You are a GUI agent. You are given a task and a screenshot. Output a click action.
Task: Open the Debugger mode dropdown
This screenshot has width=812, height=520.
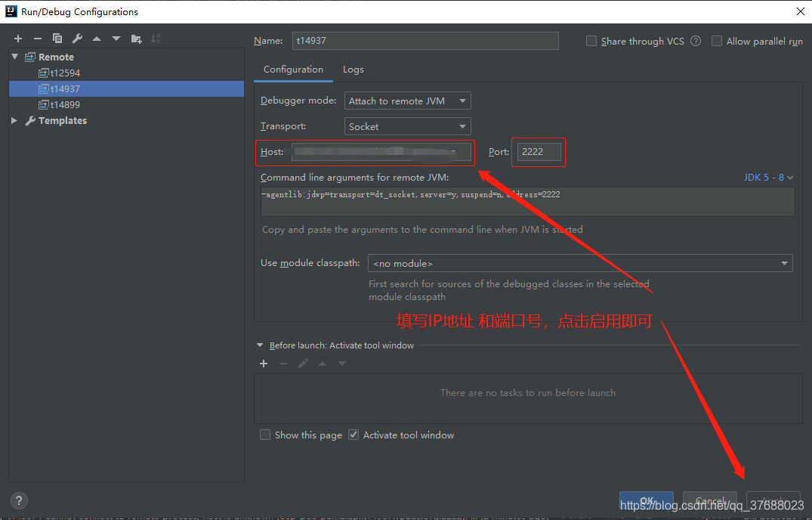[408, 101]
